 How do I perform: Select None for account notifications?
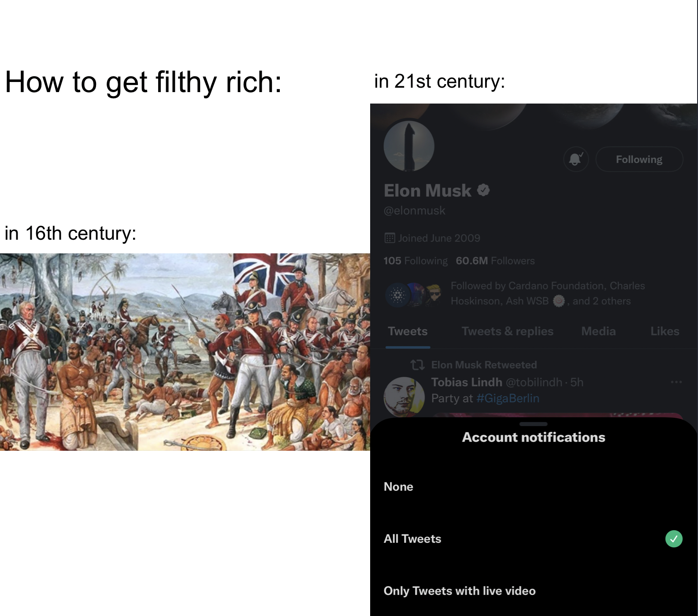pos(398,486)
